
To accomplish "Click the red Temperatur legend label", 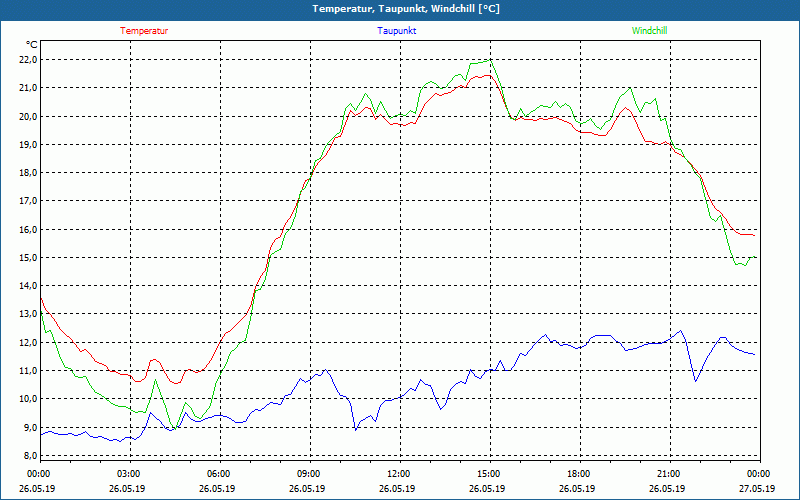I will [144, 31].
